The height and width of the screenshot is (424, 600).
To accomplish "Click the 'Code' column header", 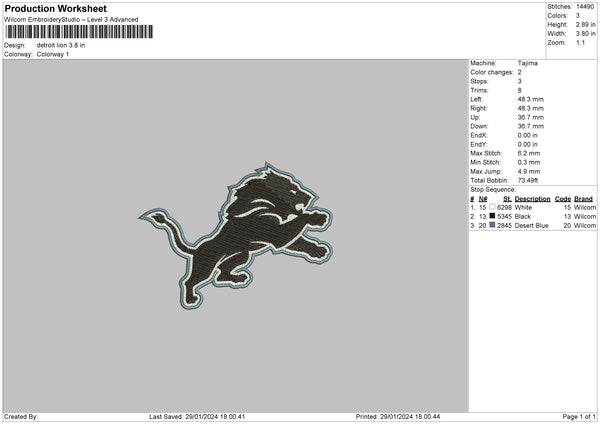I will [563, 199].
